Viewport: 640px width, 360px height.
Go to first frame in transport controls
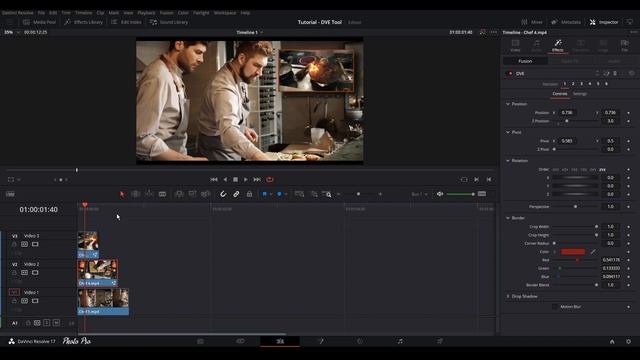[214, 180]
